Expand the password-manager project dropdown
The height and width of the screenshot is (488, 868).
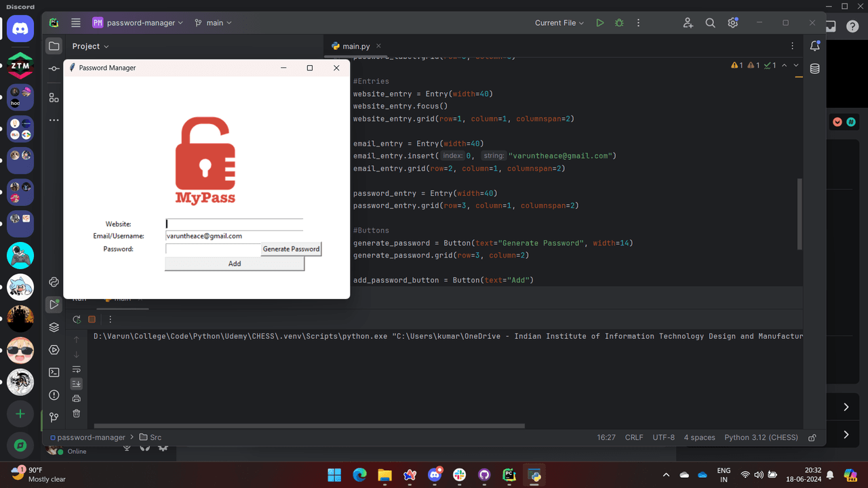138,23
